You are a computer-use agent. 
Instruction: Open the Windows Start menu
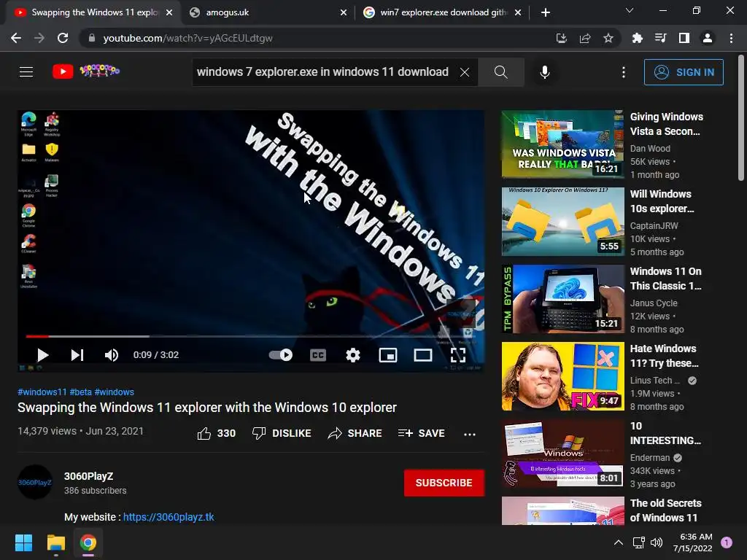point(23,542)
